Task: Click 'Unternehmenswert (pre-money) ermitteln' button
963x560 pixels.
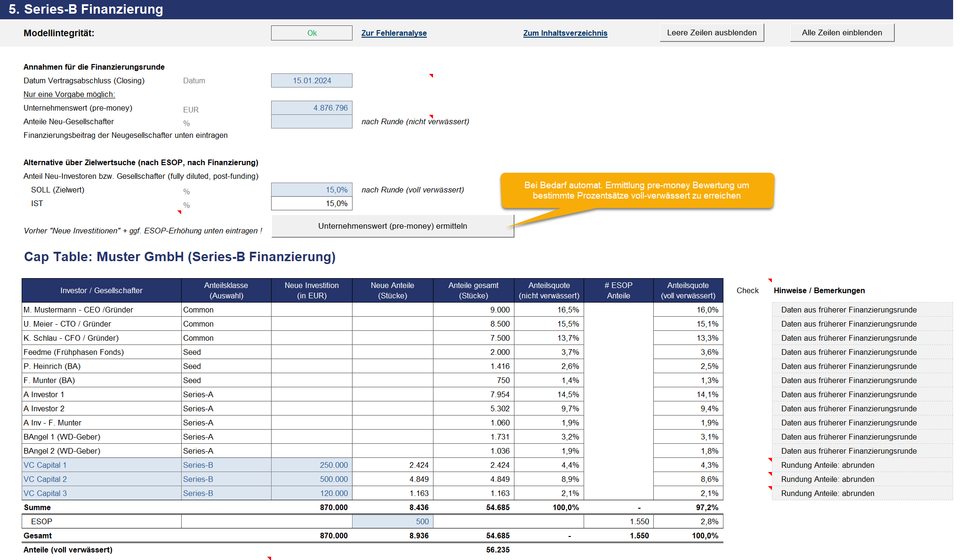Action: pos(393,226)
